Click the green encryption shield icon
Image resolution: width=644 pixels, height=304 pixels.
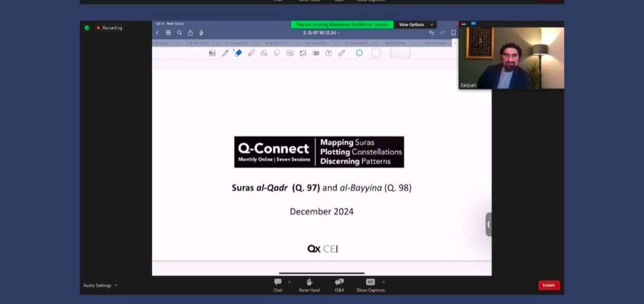[x=87, y=28]
